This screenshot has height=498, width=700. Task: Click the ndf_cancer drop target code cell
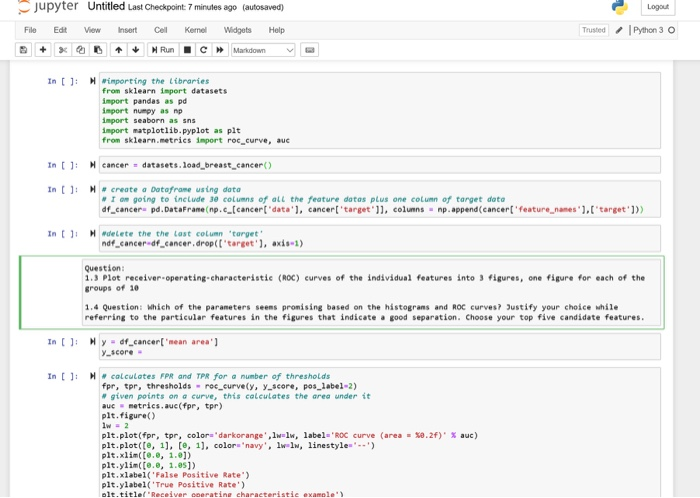click(379, 238)
